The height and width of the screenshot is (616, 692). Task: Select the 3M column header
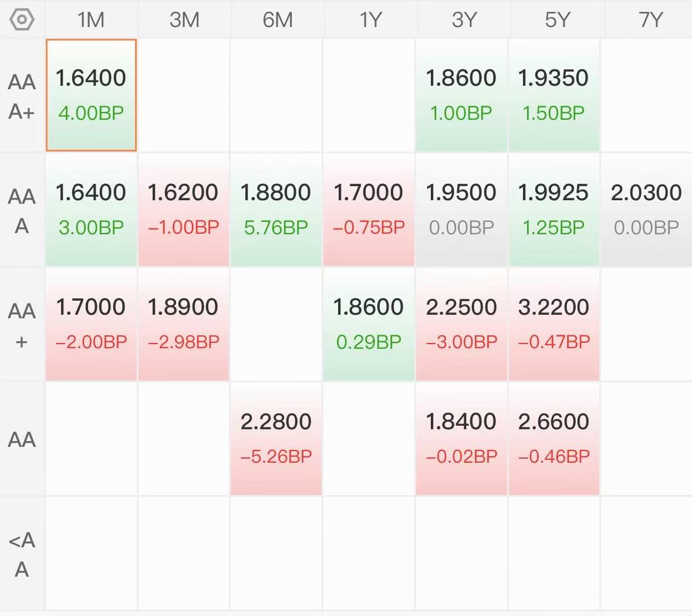point(184,20)
